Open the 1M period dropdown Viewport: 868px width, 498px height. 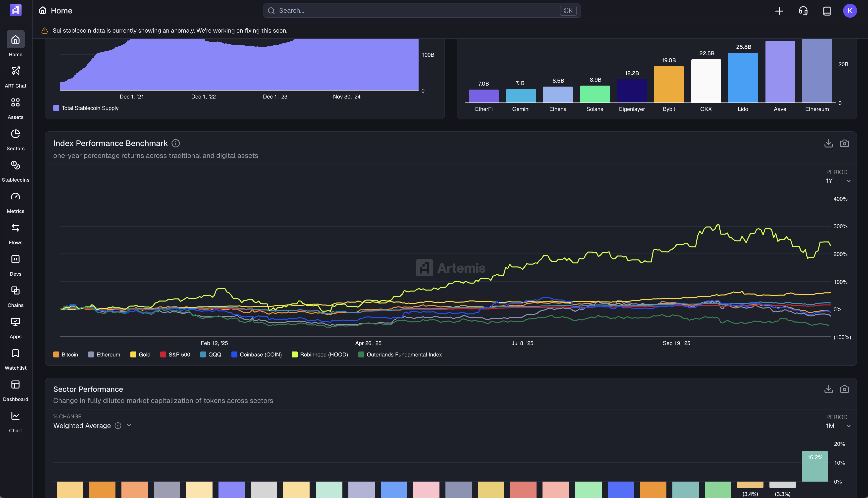838,426
